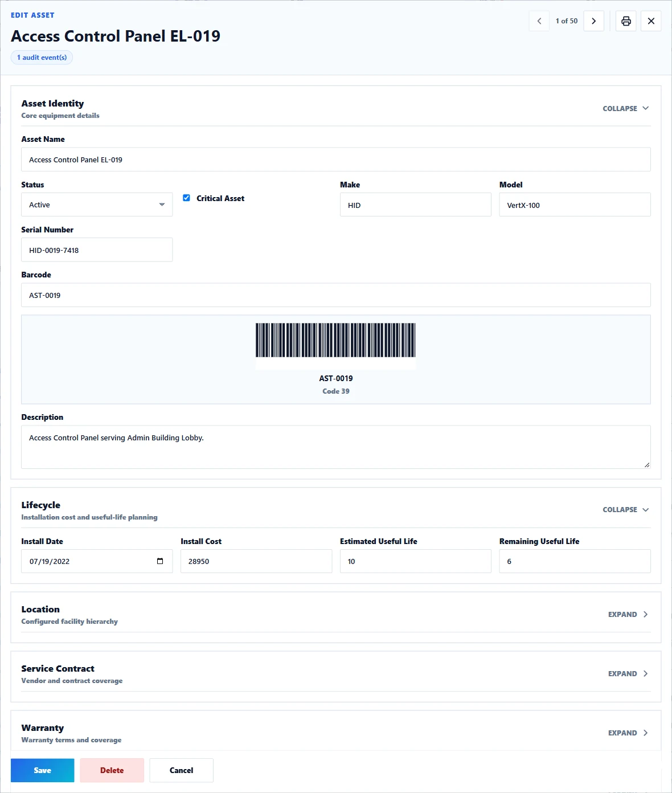Click the Save button
This screenshot has height=793, width=672.
43,770
